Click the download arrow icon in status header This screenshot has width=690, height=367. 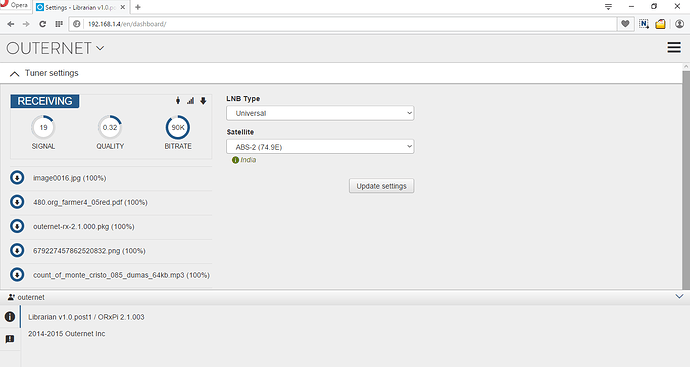click(x=203, y=101)
